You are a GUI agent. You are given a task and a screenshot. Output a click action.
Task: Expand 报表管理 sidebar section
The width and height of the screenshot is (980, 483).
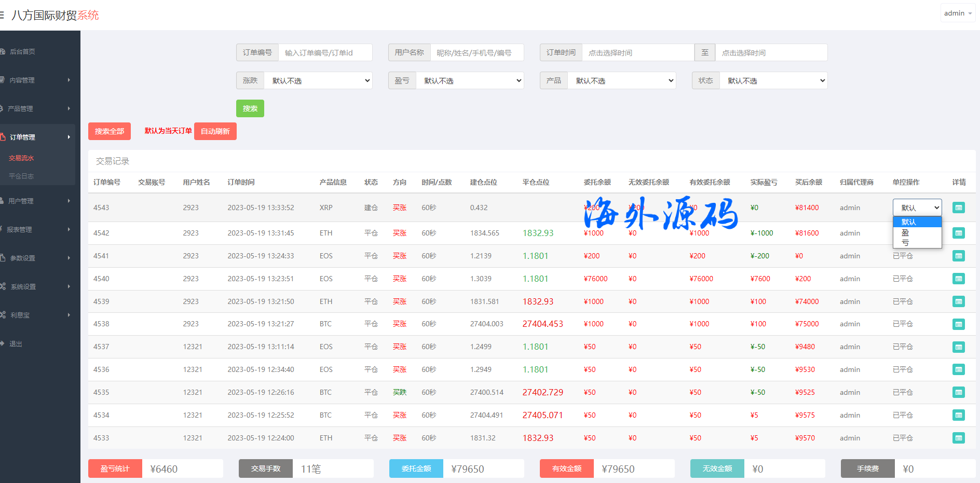click(x=36, y=229)
